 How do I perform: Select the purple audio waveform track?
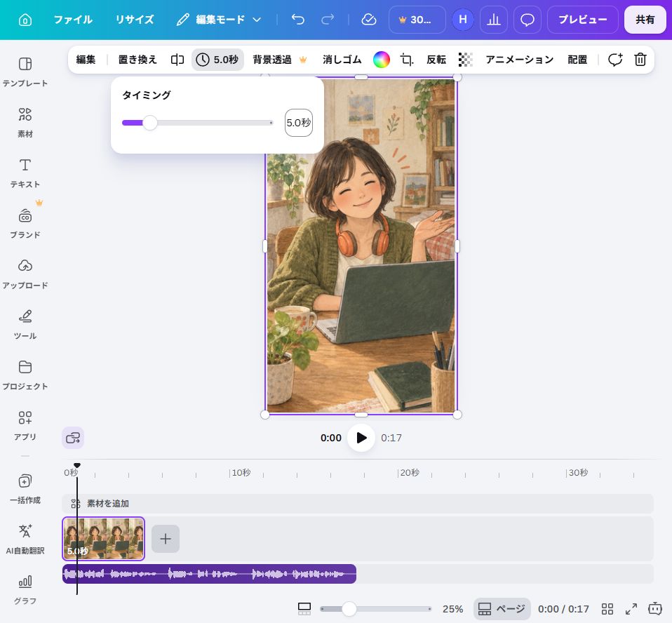(209, 574)
